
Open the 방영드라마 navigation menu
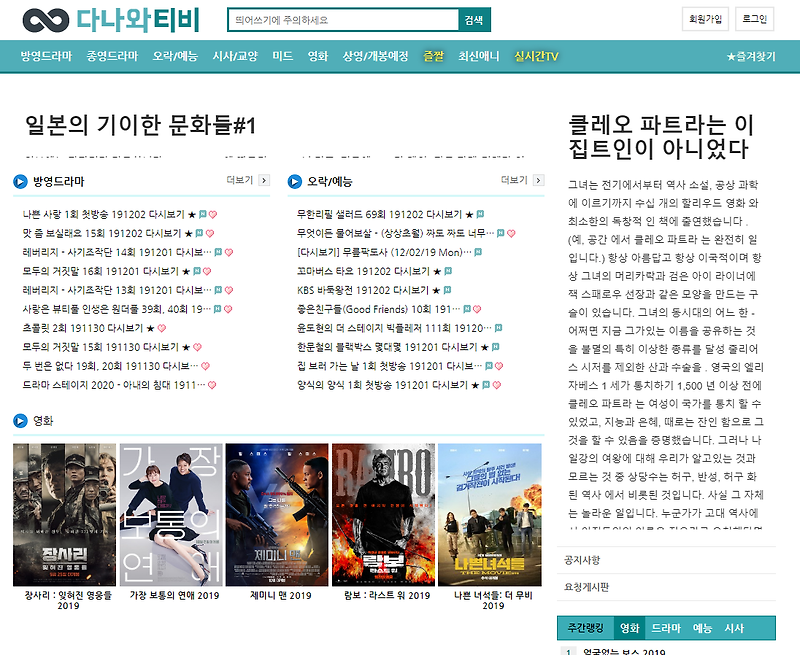click(x=46, y=56)
